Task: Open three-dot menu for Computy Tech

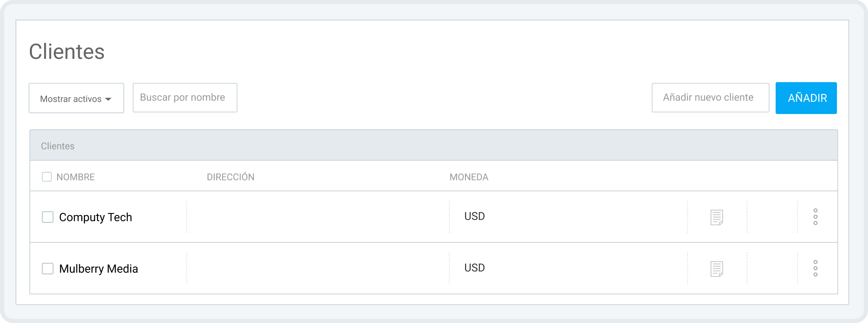Action: (815, 217)
